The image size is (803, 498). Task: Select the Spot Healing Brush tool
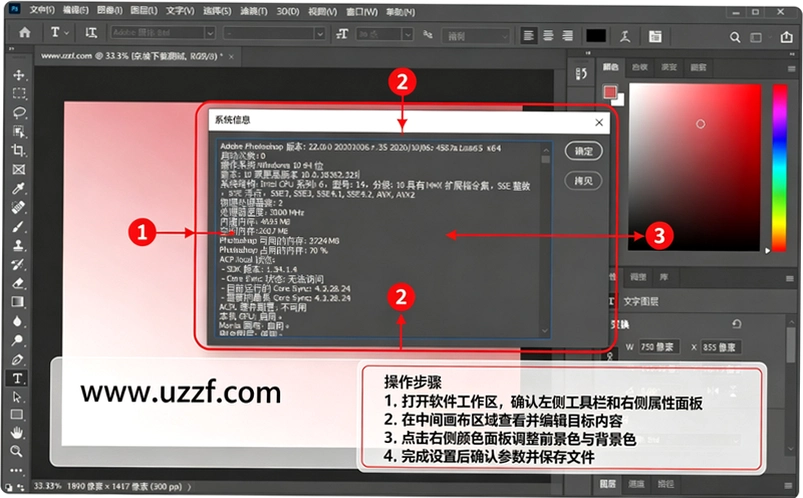(19, 208)
